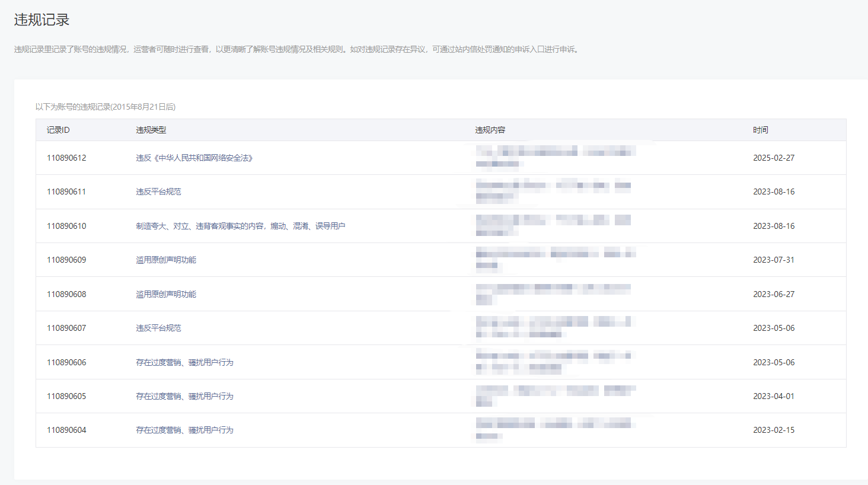Open 存在过度营销 link for record 110890604
This screenshot has height=485, width=868.
pos(184,430)
